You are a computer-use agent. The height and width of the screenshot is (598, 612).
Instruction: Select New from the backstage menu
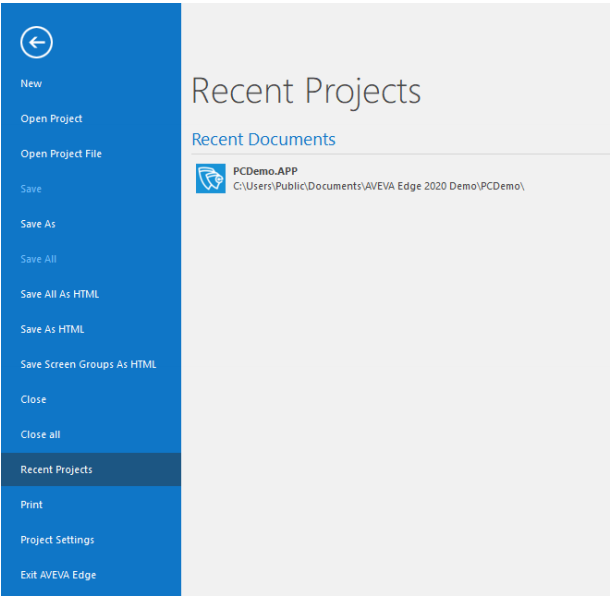(x=31, y=84)
